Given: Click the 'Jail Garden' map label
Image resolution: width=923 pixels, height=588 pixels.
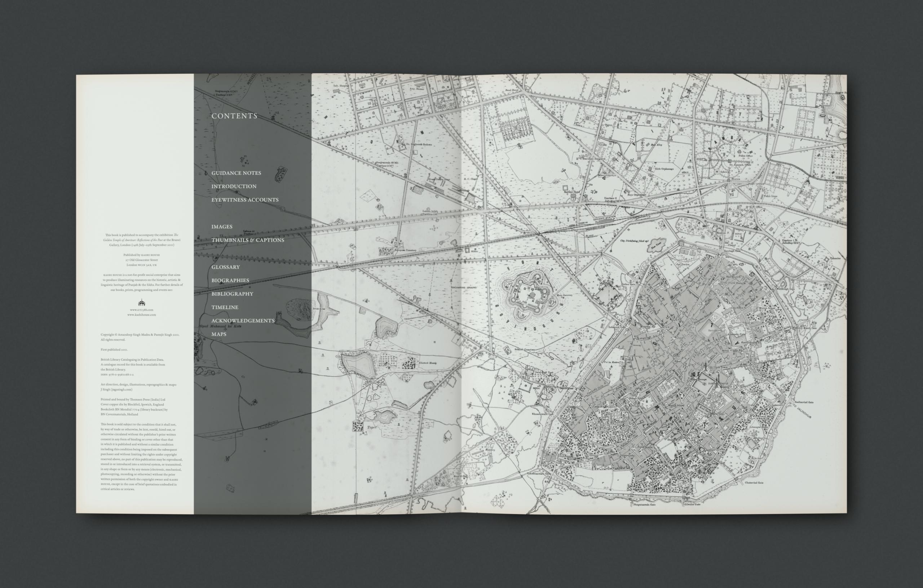Looking at the screenshot, I should (x=683, y=264).
